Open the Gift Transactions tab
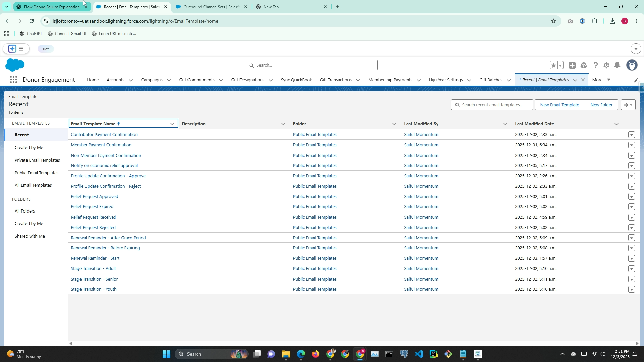 [335, 80]
